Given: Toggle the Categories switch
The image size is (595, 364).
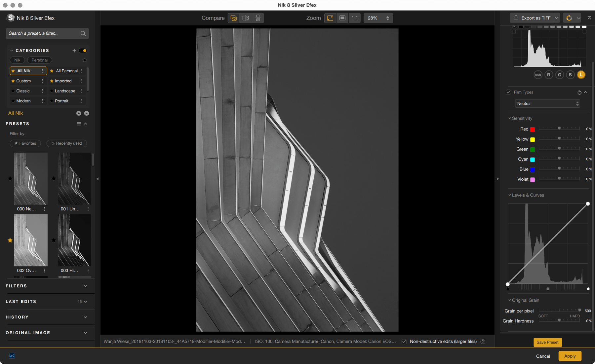Looking at the screenshot, I should click(83, 51).
